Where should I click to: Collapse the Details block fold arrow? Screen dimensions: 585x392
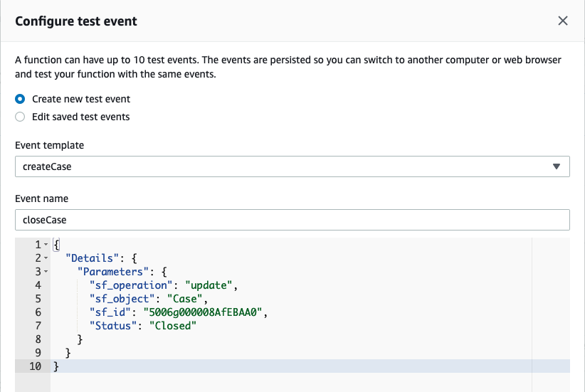click(x=46, y=258)
